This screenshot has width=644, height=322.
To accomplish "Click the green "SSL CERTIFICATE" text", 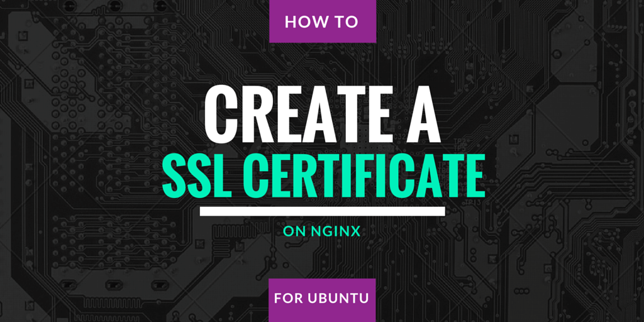I will [x=323, y=176].
